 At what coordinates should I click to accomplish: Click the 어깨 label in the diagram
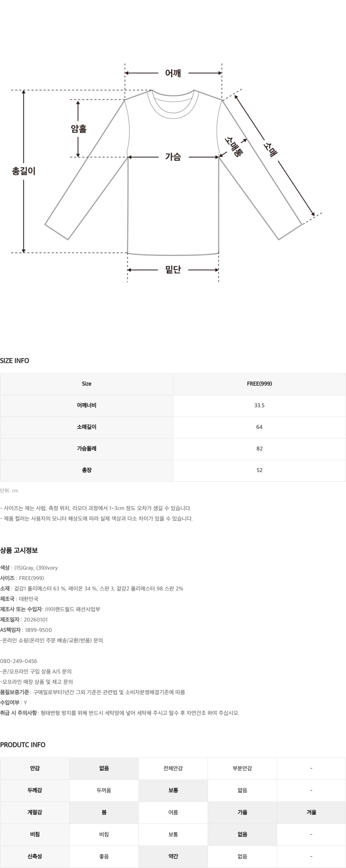(173, 73)
